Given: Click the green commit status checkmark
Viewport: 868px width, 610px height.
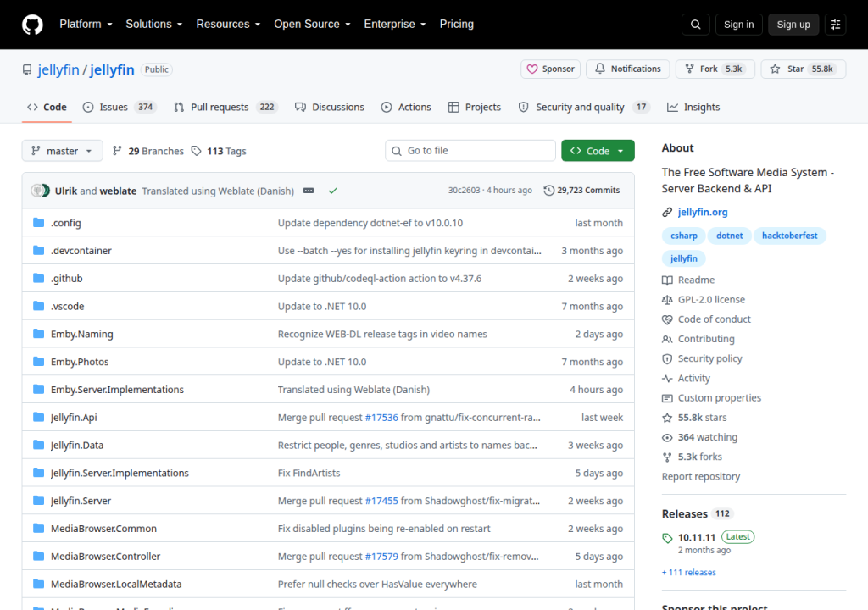Looking at the screenshot, I should click(x=332, y=191).
